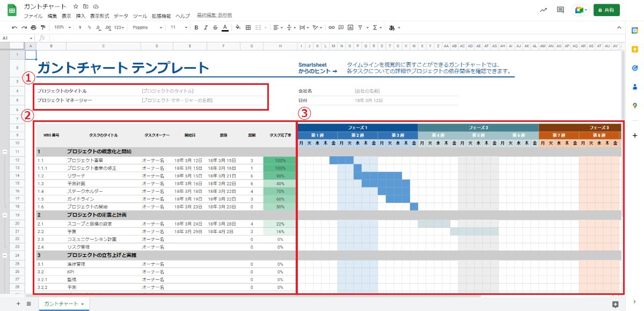Open the functions sigma dropdown
This screenshot has height=311, width=644.
(377, 27)
